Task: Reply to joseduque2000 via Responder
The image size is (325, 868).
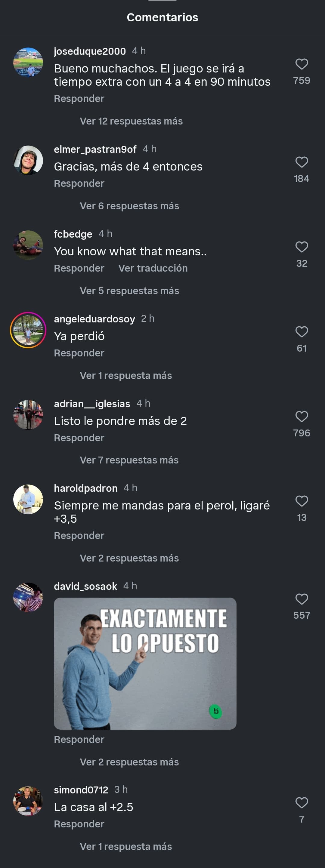Action: (79, 99)
